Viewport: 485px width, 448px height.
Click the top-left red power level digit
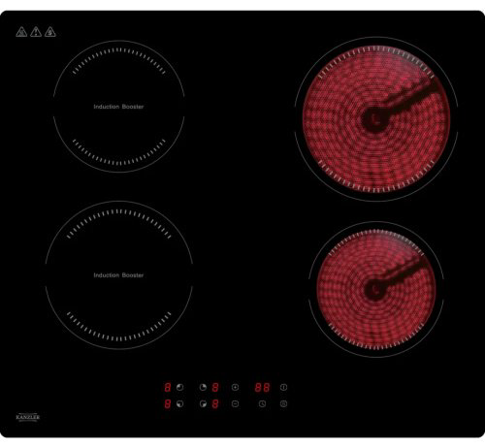168,387
